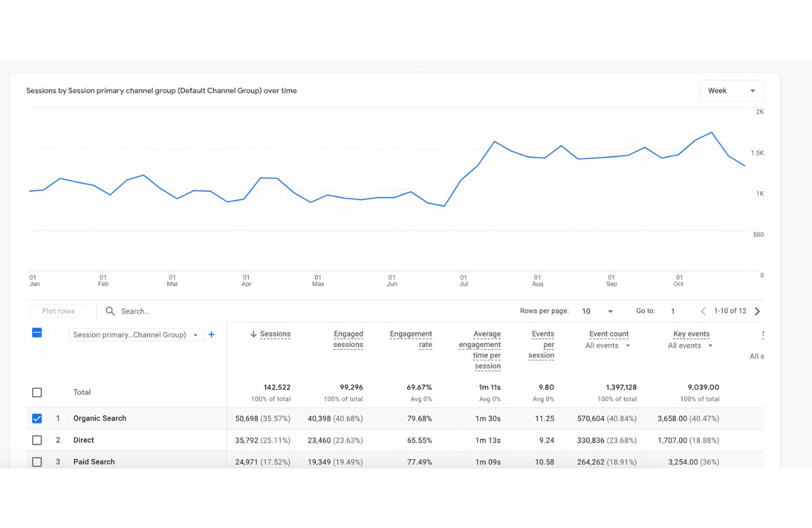Expand the Rows per page dropdown

(x=597, y=311)
